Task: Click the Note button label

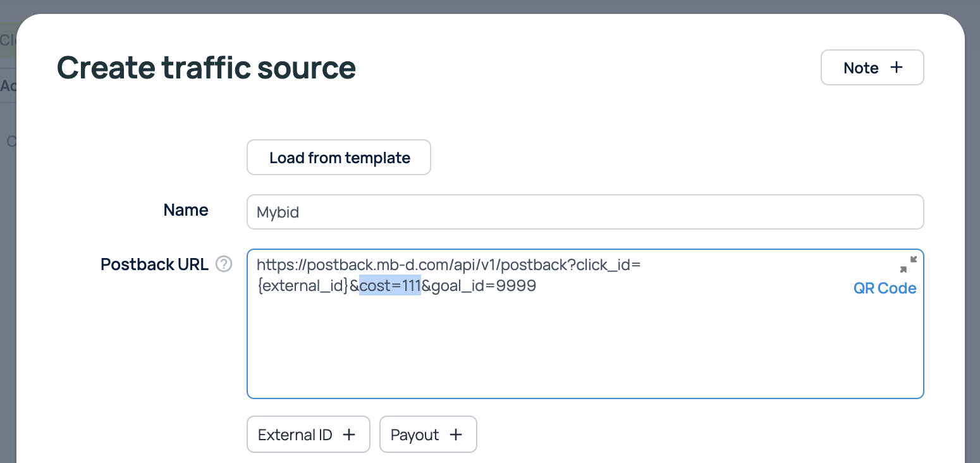Action: (x=861, y=68)
